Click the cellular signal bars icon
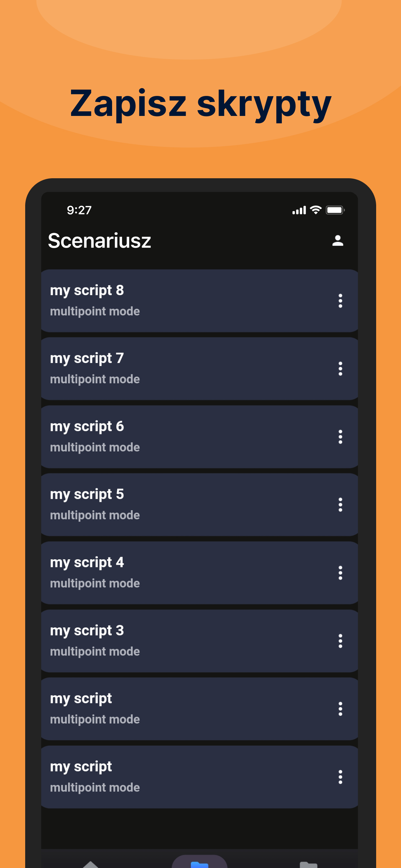 coord(299,210)
